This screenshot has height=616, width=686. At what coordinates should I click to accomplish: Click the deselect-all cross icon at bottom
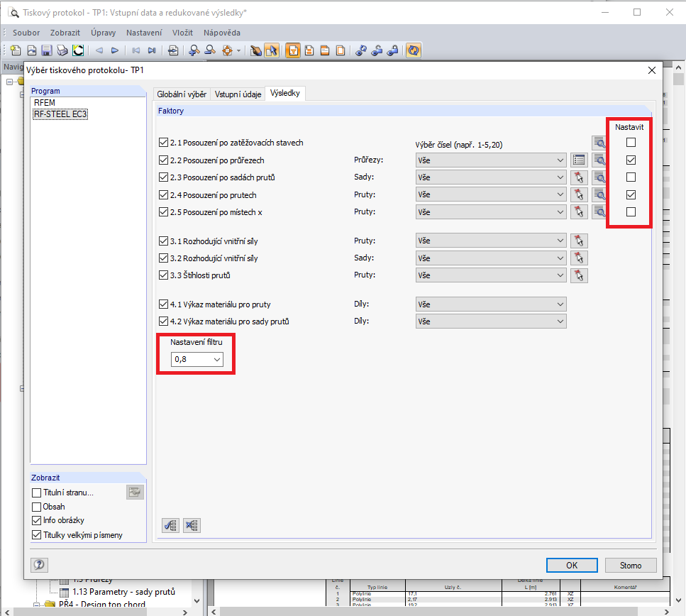(x=192, y=525)
